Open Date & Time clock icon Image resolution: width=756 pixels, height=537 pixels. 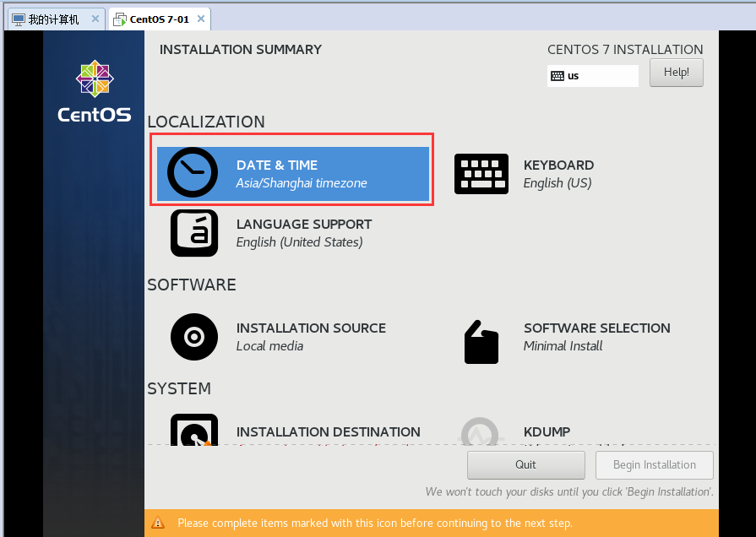click(193, 172)
